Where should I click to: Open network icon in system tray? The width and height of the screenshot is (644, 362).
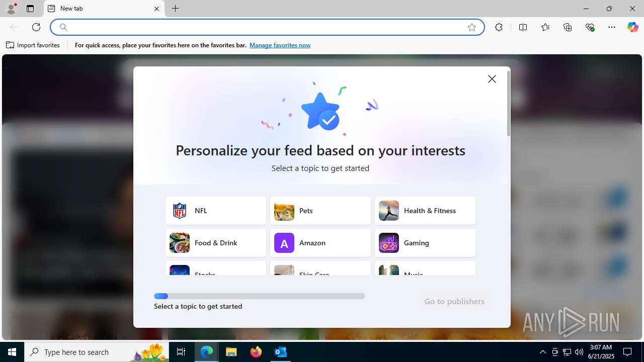[567, 352]
